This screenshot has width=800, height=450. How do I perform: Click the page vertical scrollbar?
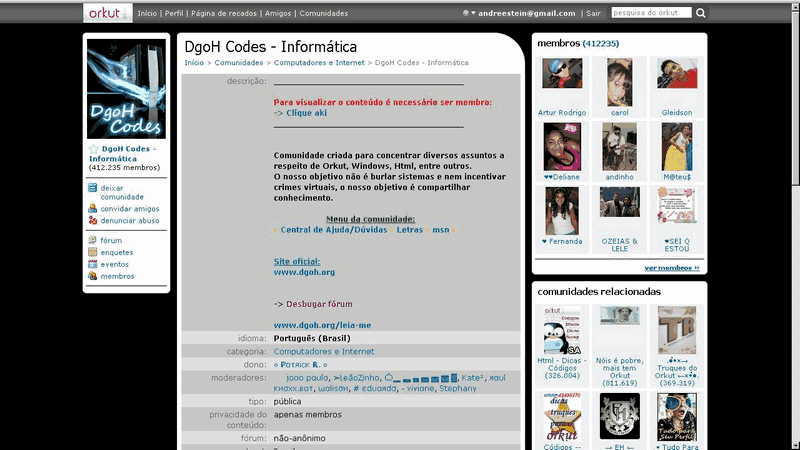[x=795, y=225]
